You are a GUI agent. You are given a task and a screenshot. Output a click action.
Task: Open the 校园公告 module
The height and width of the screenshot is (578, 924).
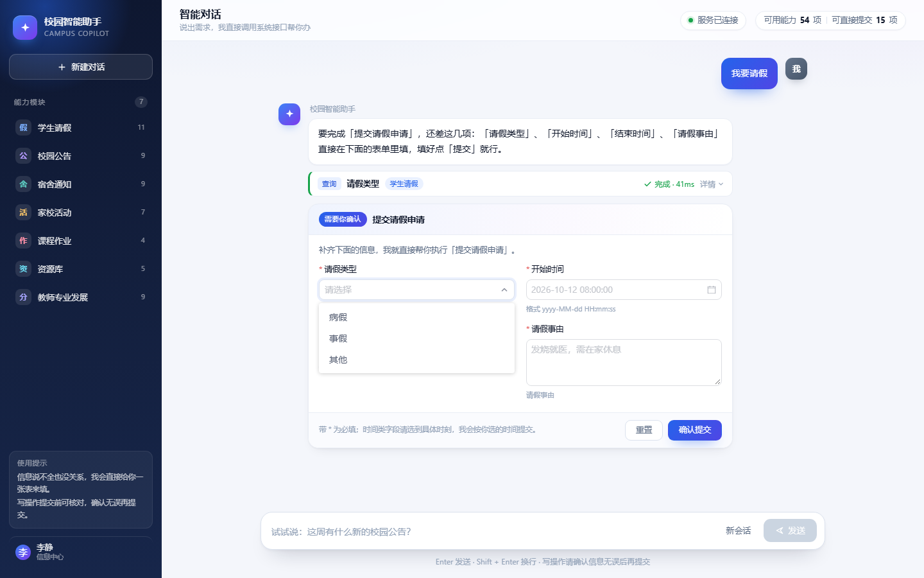81,156
